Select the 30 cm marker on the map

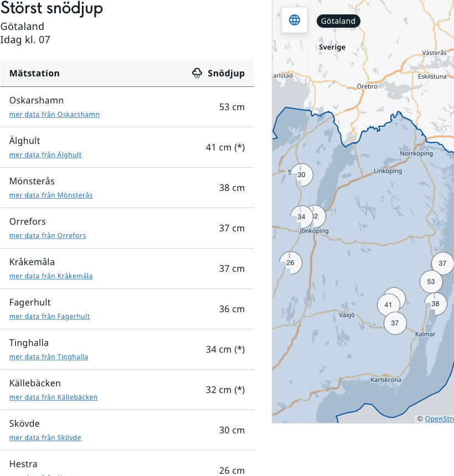click(x=302, y=175)
